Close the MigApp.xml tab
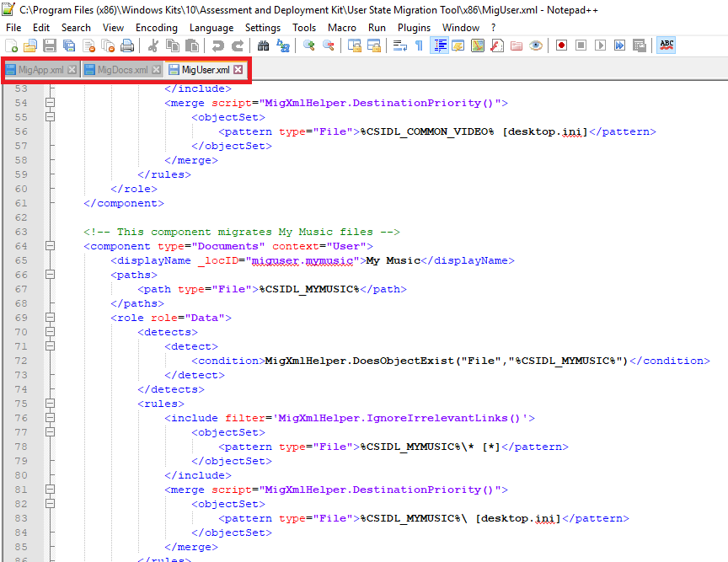This screenshot has height=562, width=728. coord(72,70)
